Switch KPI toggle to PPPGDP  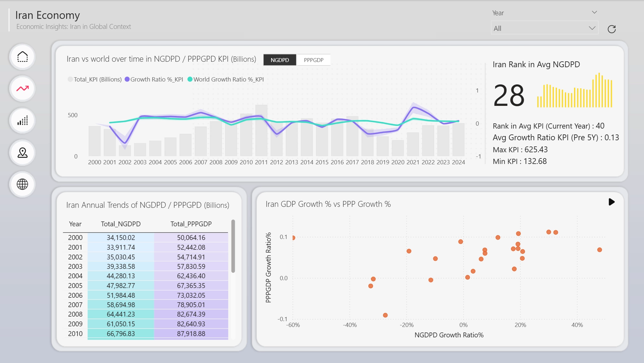coord(314,60)
